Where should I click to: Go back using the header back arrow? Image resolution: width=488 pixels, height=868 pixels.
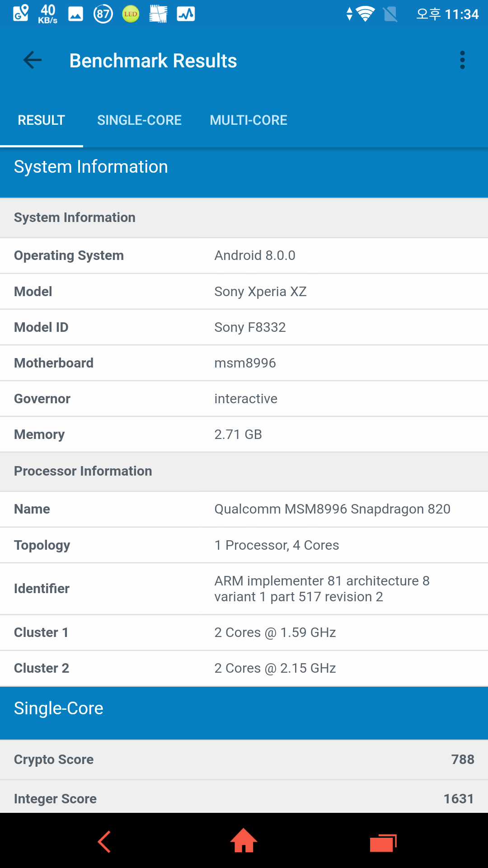pyautogui.click(x=33, y=60)
